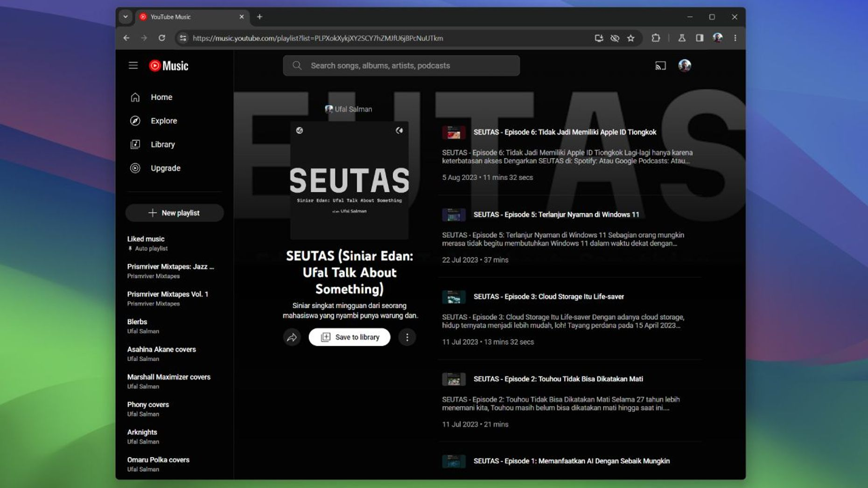The width and height of the screenshot is (868, 488).
Task: Open the browser profile avatar
Action: click(718, 38)
